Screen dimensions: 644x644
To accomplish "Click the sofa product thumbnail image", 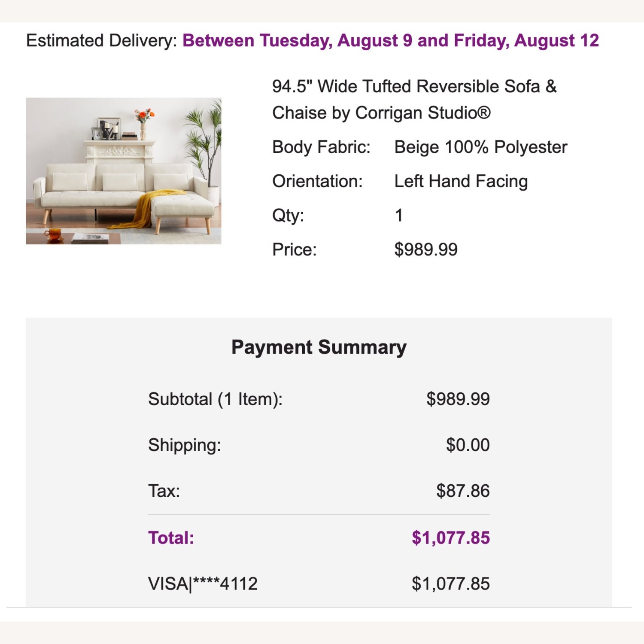I will point(124,171).
